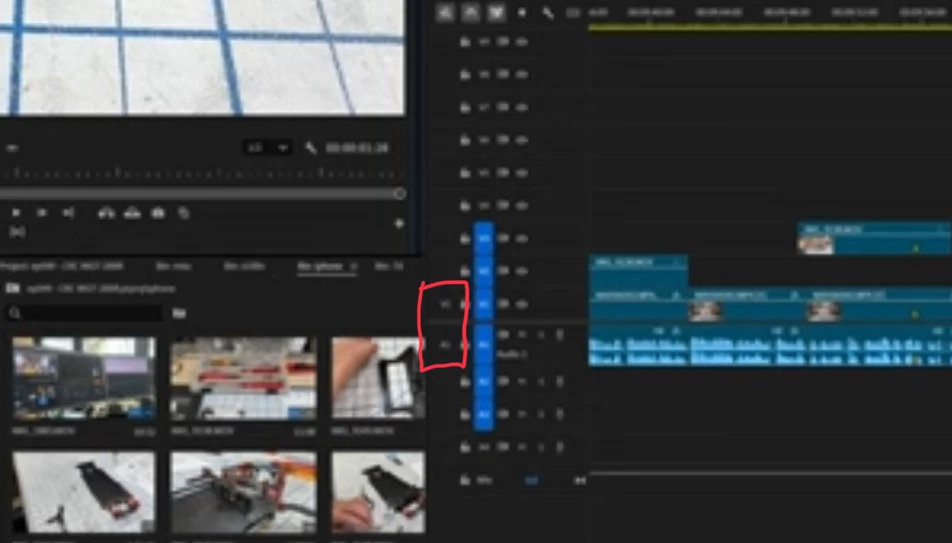
Task: Click the timeline horizontal zoom scrollbar
Action: tap(770, 473)
